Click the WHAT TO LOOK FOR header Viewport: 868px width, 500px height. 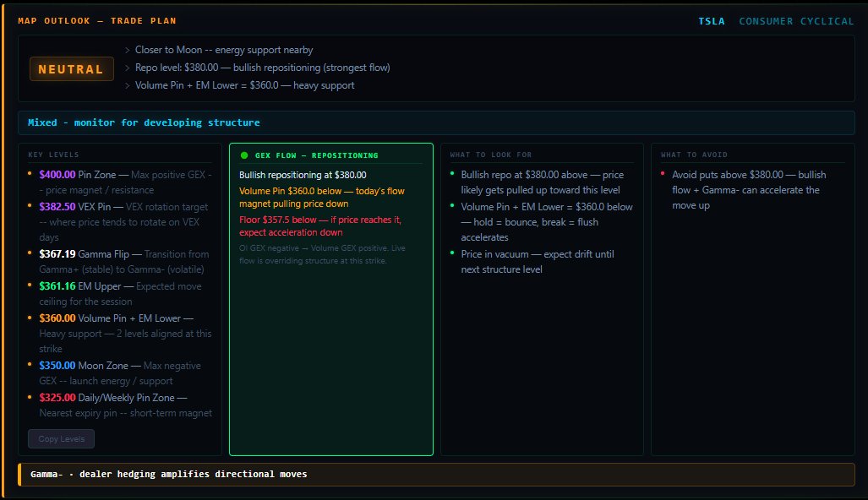pyautogui.click(x=490, y=155)
